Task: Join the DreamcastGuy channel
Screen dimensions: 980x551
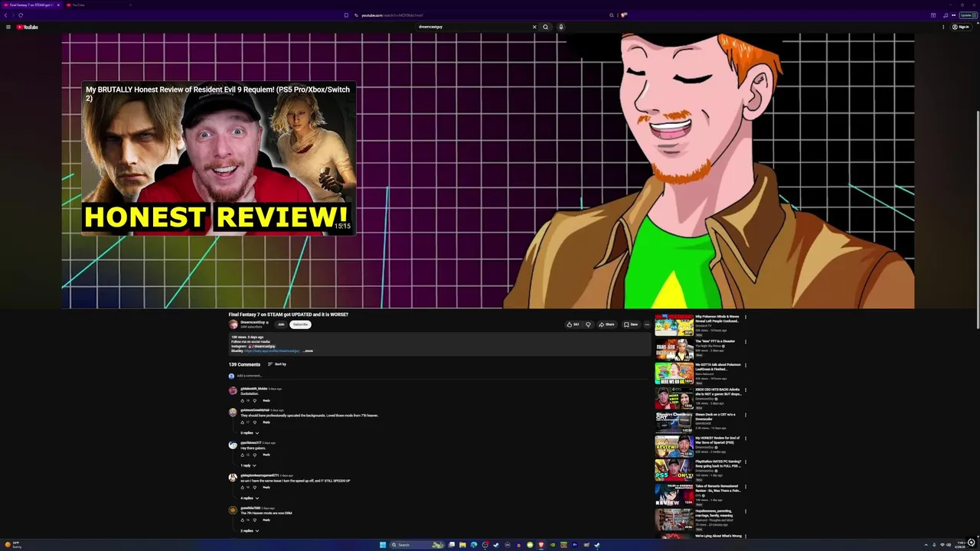Action: (x=281, y=324)
